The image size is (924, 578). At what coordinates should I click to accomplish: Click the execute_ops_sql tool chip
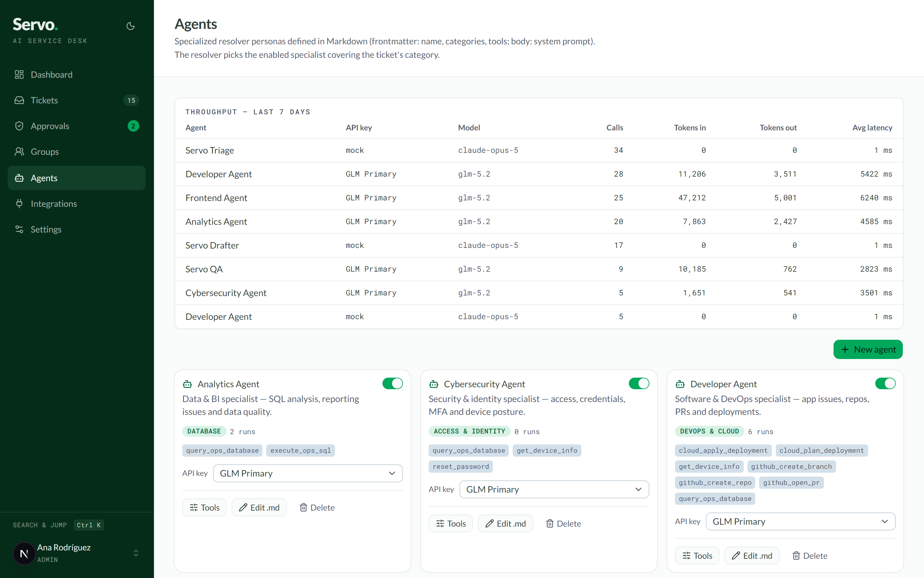tap(301, 450)
